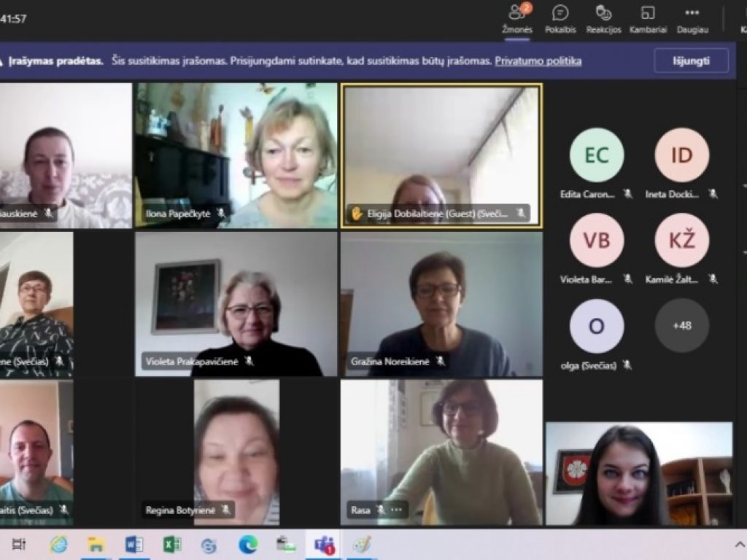Open the Reakcijos reactions menu
This screenshot has width=747, height=560.
pyautogui.click(x=603, y=19)
